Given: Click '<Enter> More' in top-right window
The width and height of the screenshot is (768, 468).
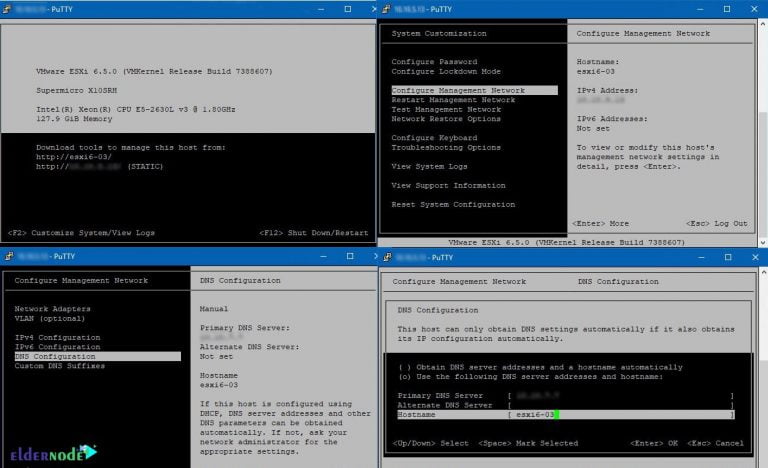Looking at the screenshot, I should 600,223.
